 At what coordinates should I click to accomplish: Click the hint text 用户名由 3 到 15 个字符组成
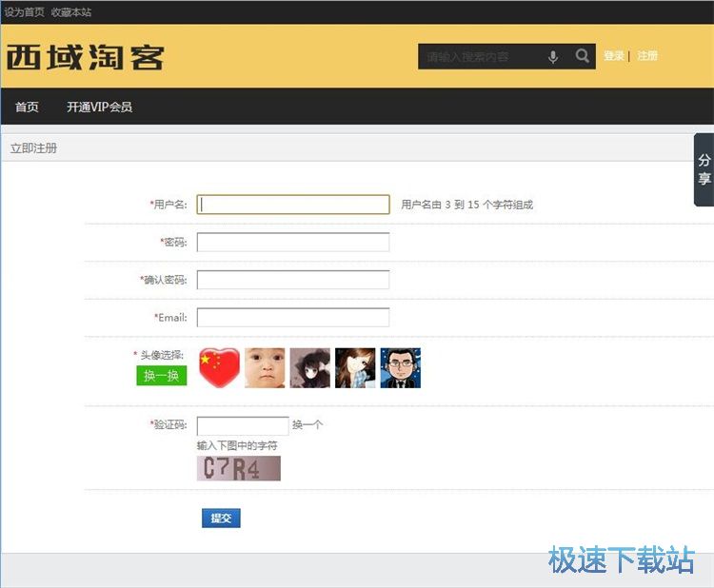tap(466, 205)
